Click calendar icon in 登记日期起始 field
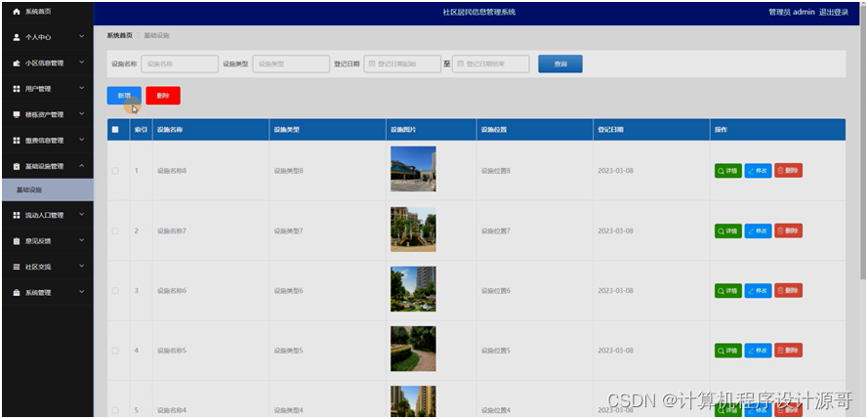 pyautogui.click(x=372, y=63)
